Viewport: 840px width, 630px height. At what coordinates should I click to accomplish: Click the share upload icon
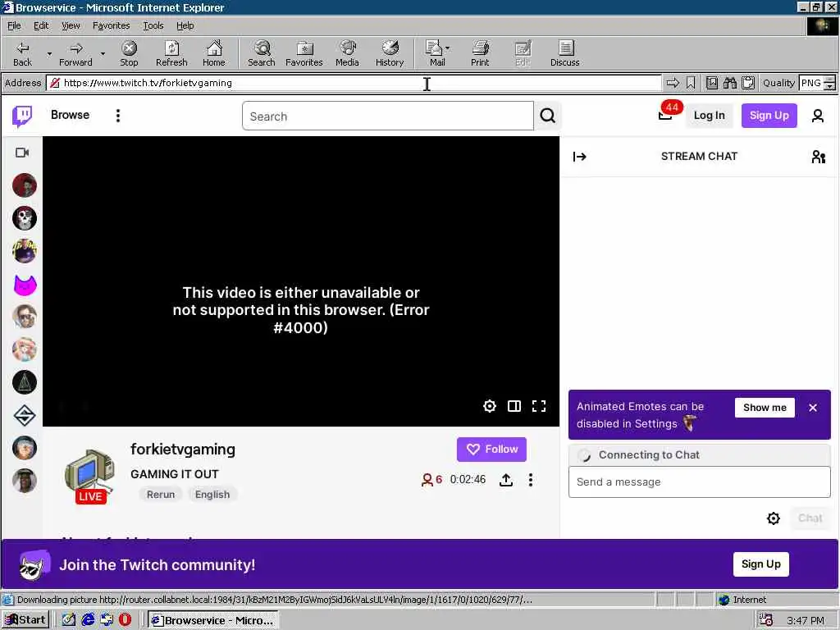(505, 479)
